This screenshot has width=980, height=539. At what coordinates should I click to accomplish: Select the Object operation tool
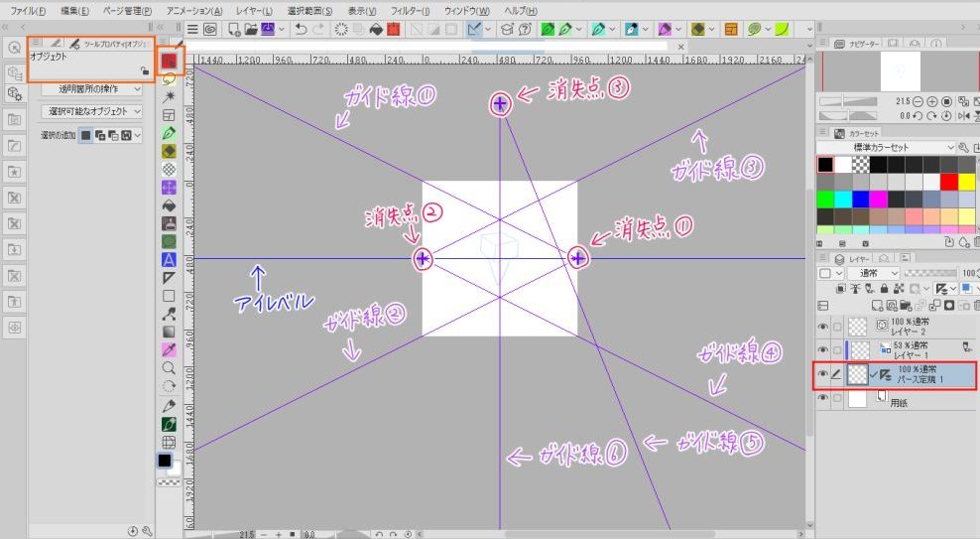click(x=169, y=61)
